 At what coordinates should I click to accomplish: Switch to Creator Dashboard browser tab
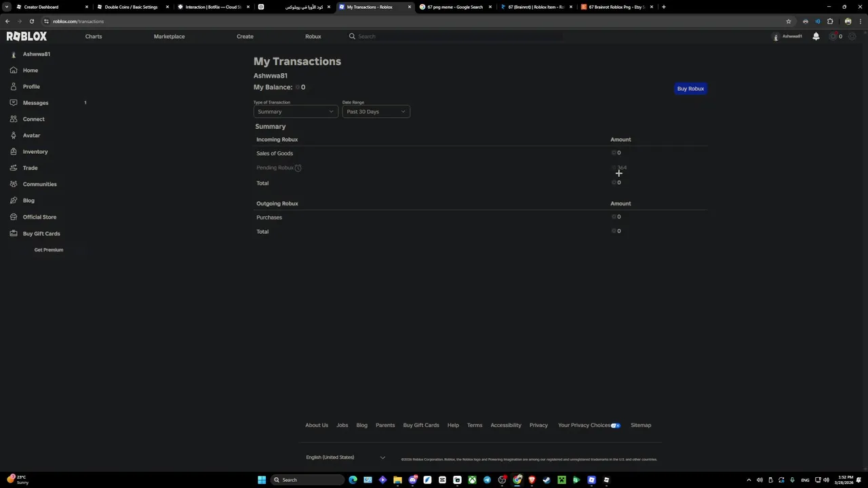tap(52, 7)
